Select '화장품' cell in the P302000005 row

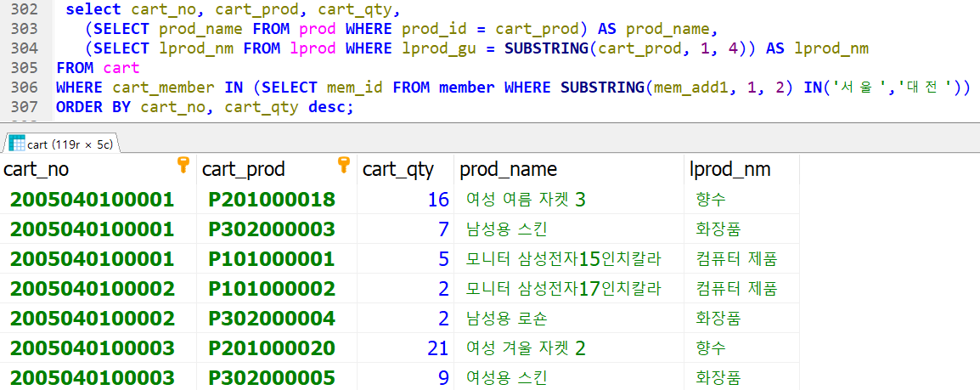(x=742, y=377)
